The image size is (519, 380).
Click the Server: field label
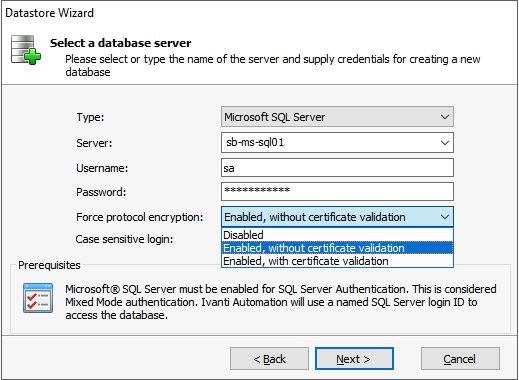coord(94,143)
